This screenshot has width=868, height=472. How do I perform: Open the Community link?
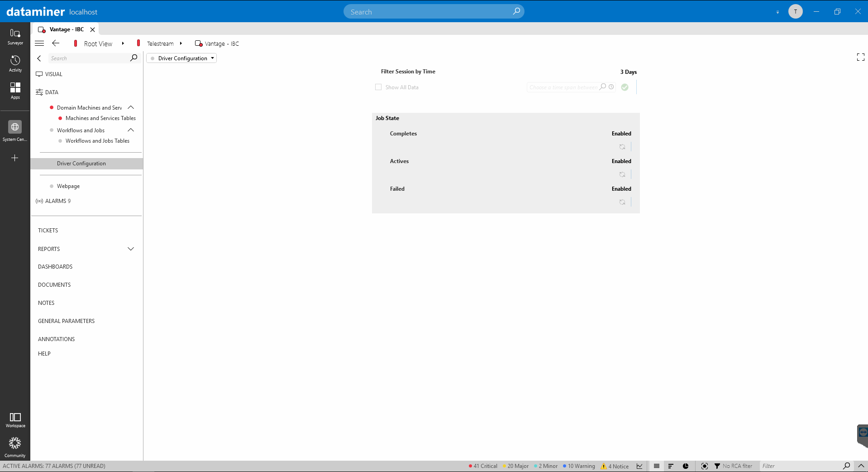(15, 448)
